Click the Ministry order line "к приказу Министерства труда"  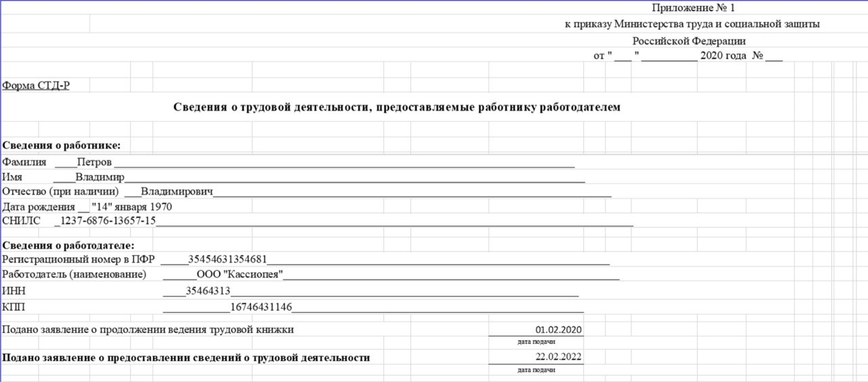(692, 24)
